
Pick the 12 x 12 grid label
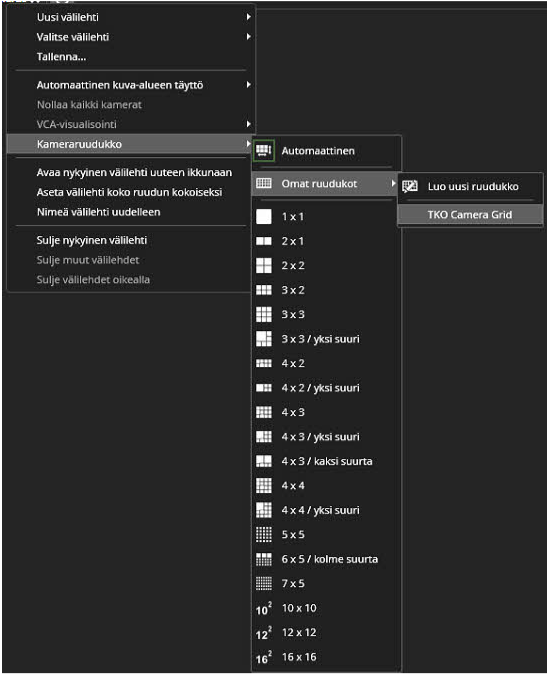click(299, 632)
